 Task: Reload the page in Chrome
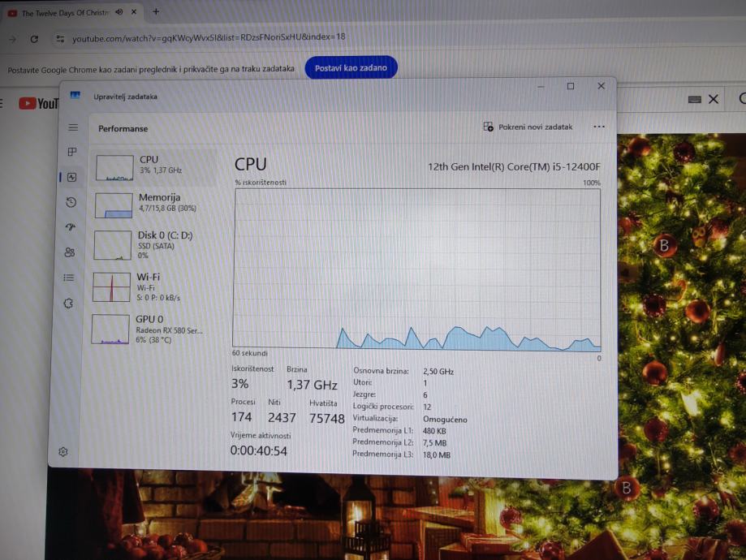coord(34,39)
